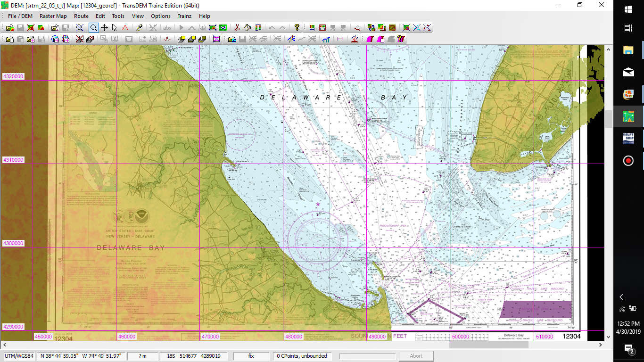644x362 pixels.
Task: Open the Mail app taskbar icon
Action: pos(628,72)
